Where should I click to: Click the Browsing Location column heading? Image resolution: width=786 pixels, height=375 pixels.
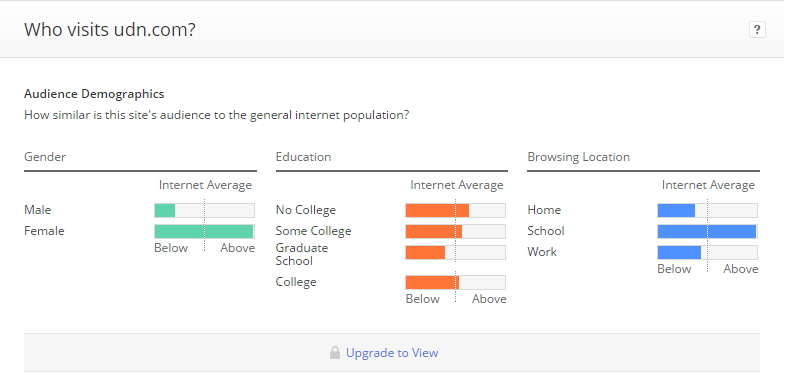point(578,157)
